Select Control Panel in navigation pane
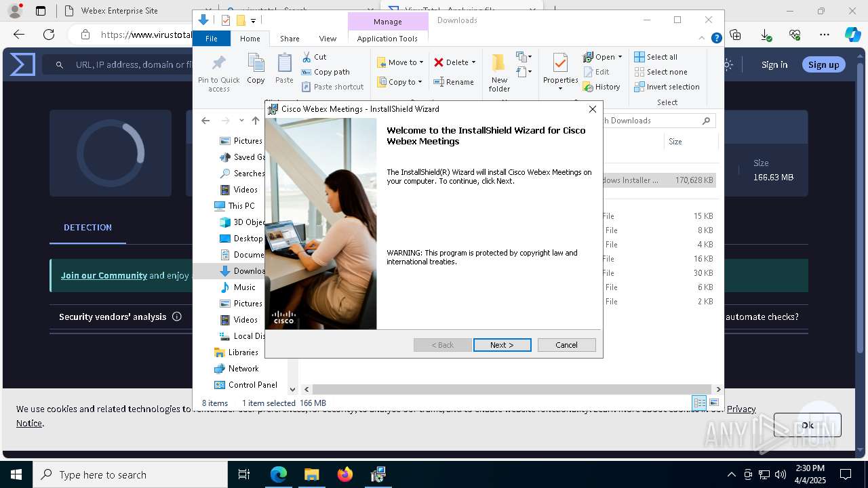Screen dimensions: 868x488 coord(245,384)
